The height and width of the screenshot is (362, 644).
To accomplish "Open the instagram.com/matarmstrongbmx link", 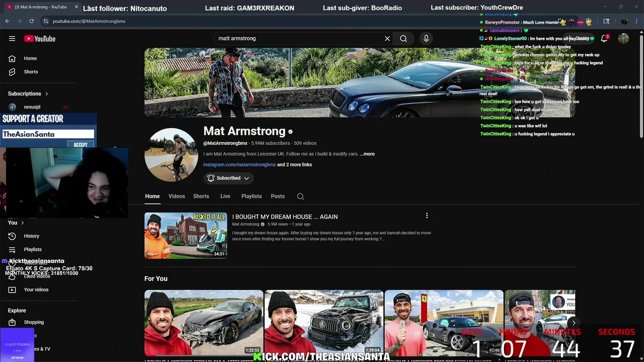I will coord(239,164).
